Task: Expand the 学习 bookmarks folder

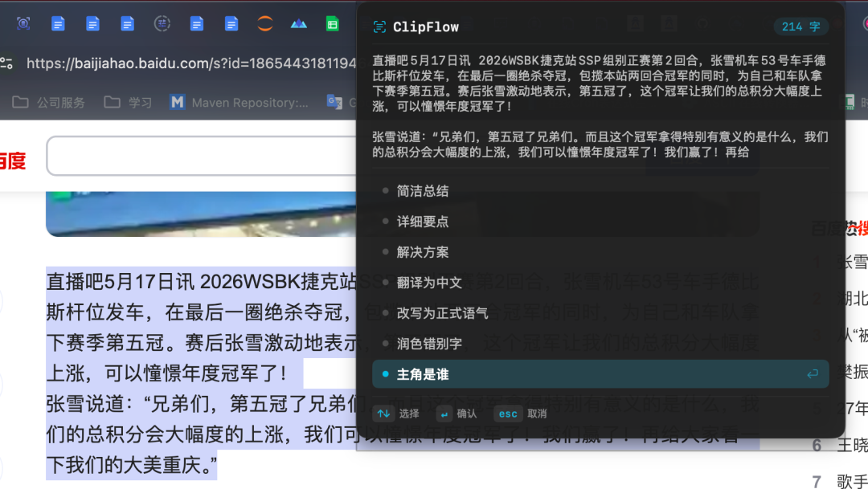Action: 128,102
